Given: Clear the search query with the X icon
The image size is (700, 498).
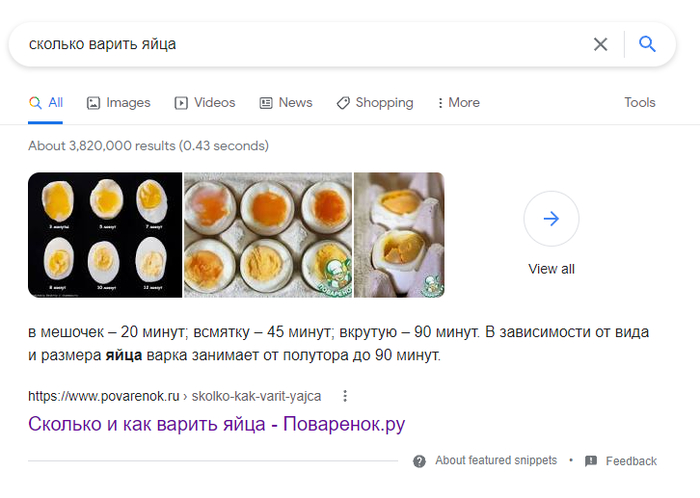Looking at the screenshot, I should pos(600,44).
